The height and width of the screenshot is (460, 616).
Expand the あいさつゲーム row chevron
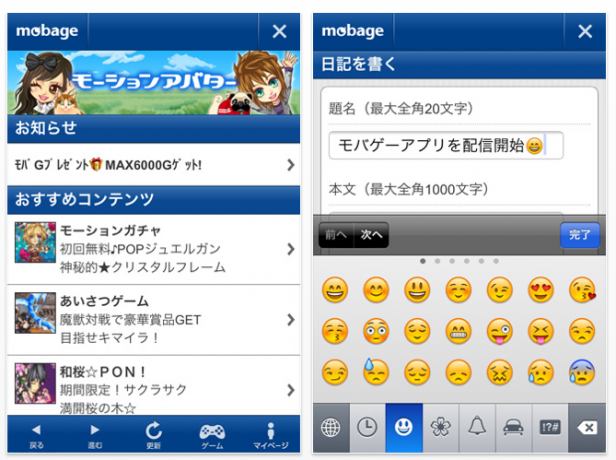point(291,320)
